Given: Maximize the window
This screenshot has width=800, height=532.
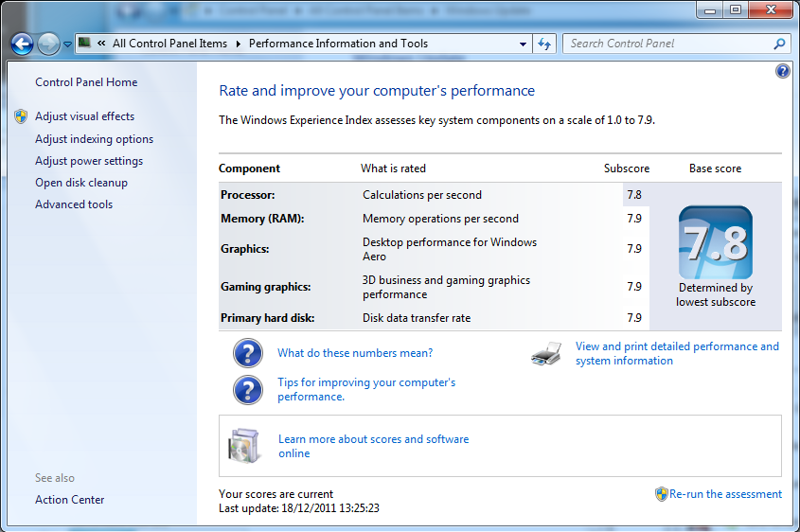Looking at the screenshot, I should coord(736,9).
